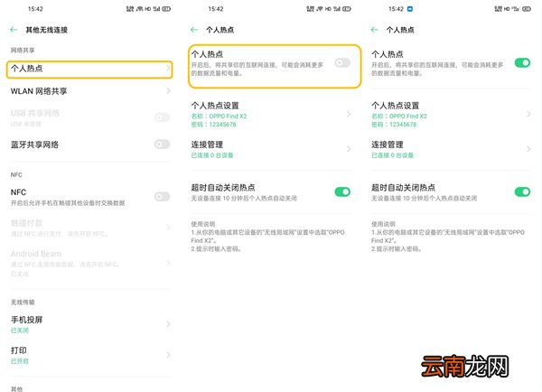
Task: Tap 密码：12345678 in middle screen
Action: point(213,125)
